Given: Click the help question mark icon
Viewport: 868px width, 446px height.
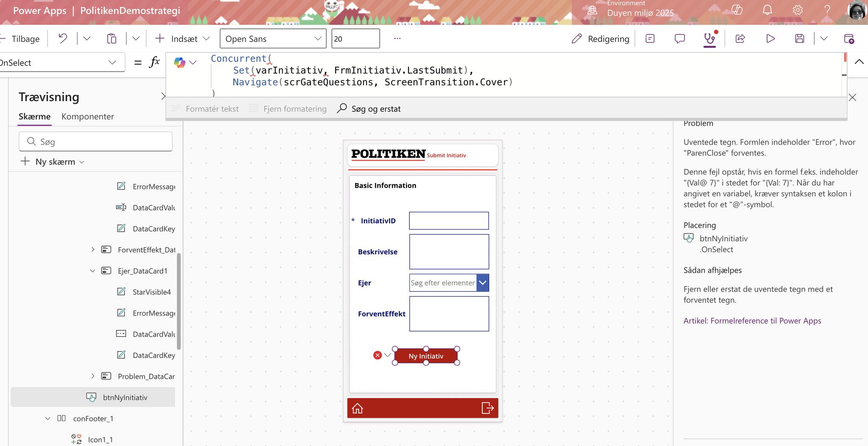Looking at the screenshot, I should pos(827,10).
